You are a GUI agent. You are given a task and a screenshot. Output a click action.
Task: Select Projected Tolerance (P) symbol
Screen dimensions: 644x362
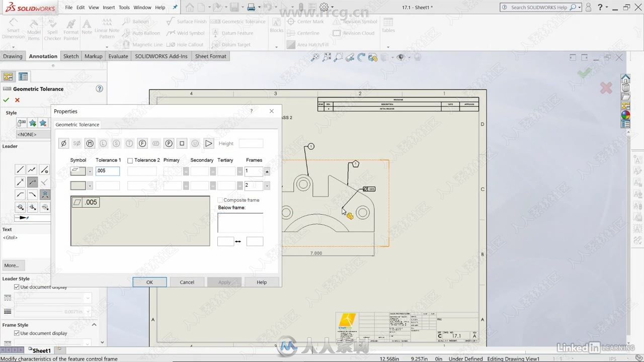coord(169,143)
